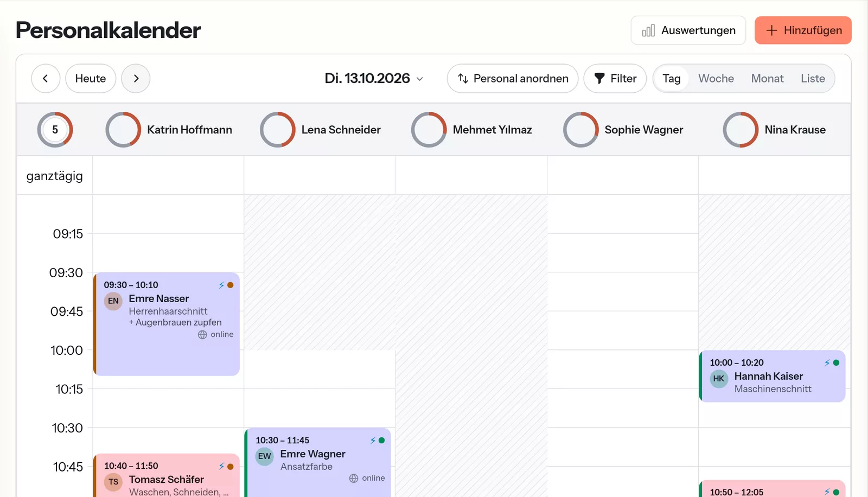
Task: Click the TS avatar of Tomasz Schäfer
Action: 113,482
